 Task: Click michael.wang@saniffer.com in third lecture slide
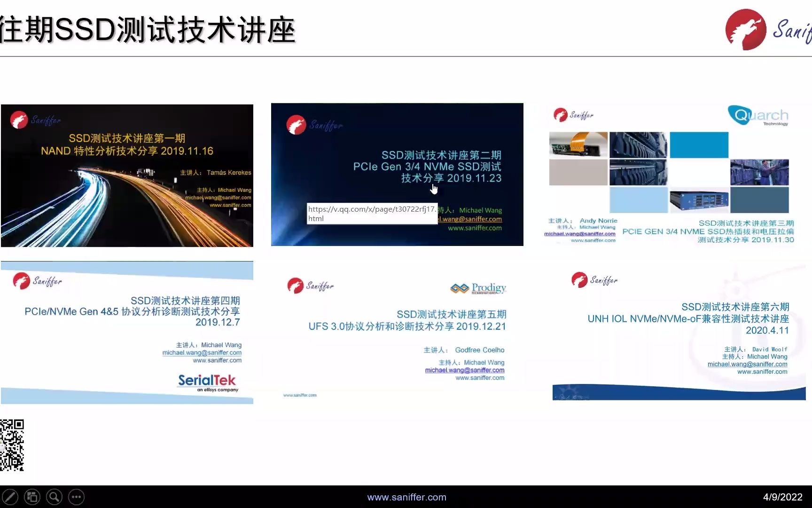[x=580, y=234]
